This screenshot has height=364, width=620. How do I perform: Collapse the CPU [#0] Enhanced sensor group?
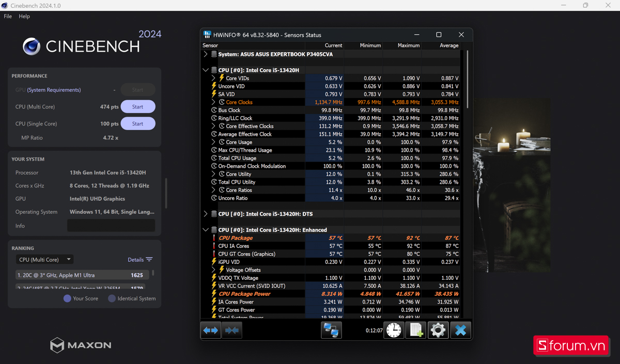(x=205, y=229)
